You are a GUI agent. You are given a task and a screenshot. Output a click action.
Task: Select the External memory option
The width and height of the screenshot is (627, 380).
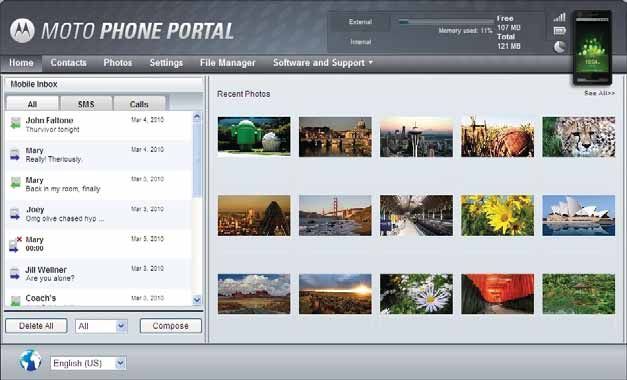point(360,22)
